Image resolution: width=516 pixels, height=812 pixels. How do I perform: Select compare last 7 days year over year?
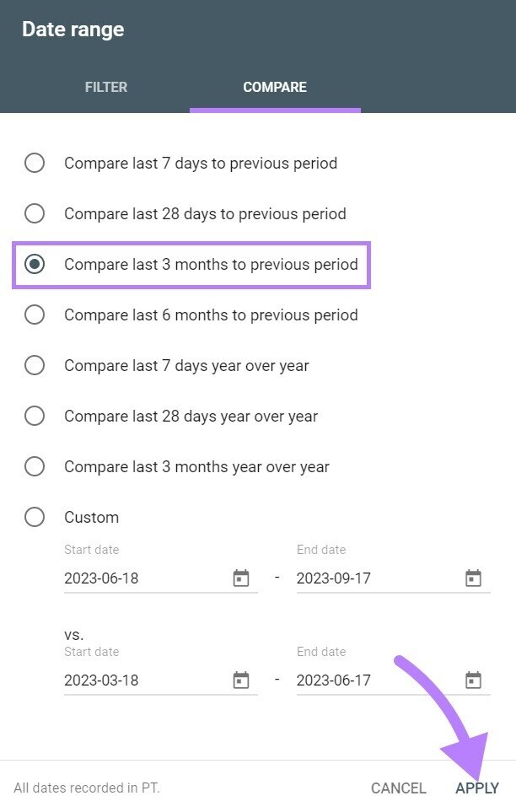point(35,365)
